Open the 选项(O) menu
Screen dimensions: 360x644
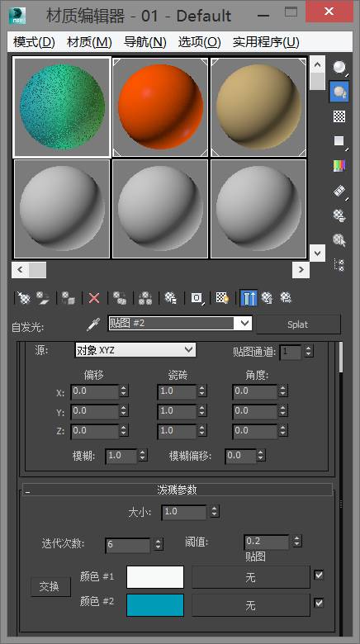(x=199, y=42)
